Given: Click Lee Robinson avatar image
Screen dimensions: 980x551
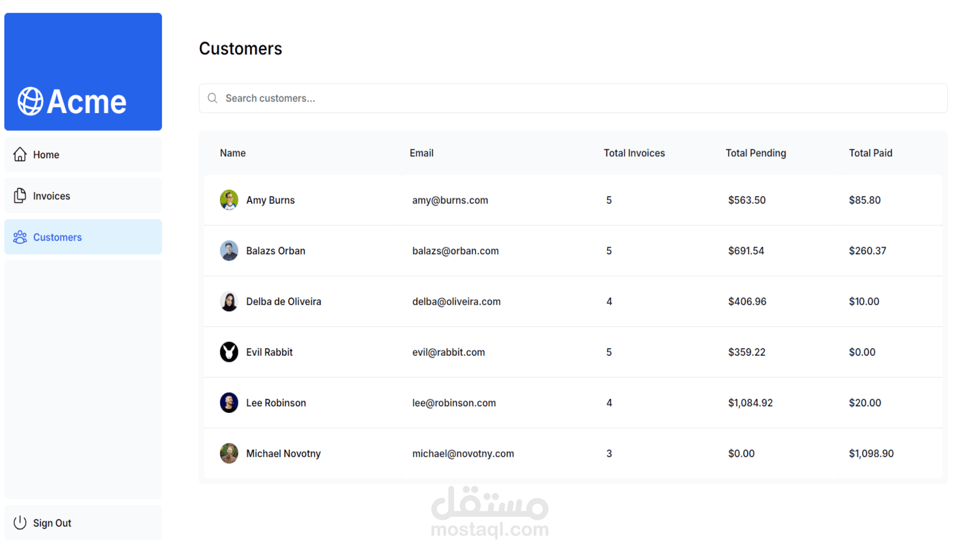Looking at the screenshot, I should point(229,403).
